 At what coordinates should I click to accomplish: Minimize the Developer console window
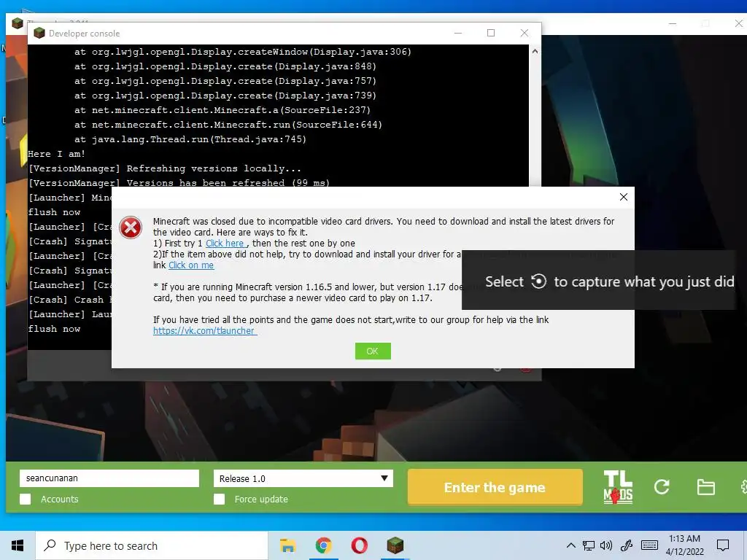pos(458,33)
